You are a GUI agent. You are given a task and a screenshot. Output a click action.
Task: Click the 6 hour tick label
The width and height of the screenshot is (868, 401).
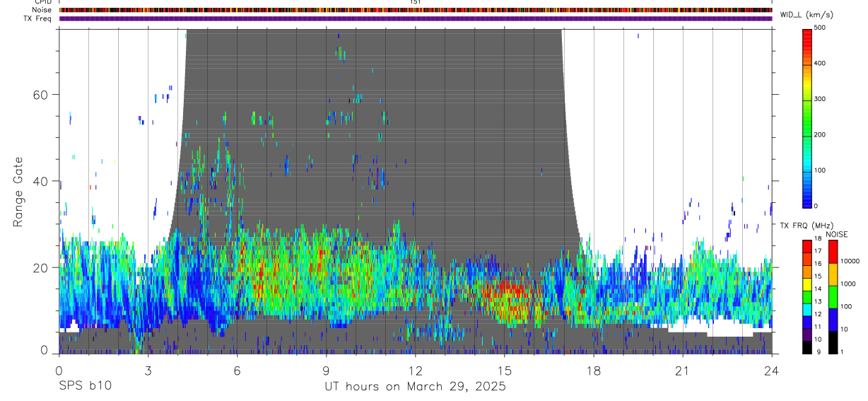pyautogui.click(x=237, y=370)
